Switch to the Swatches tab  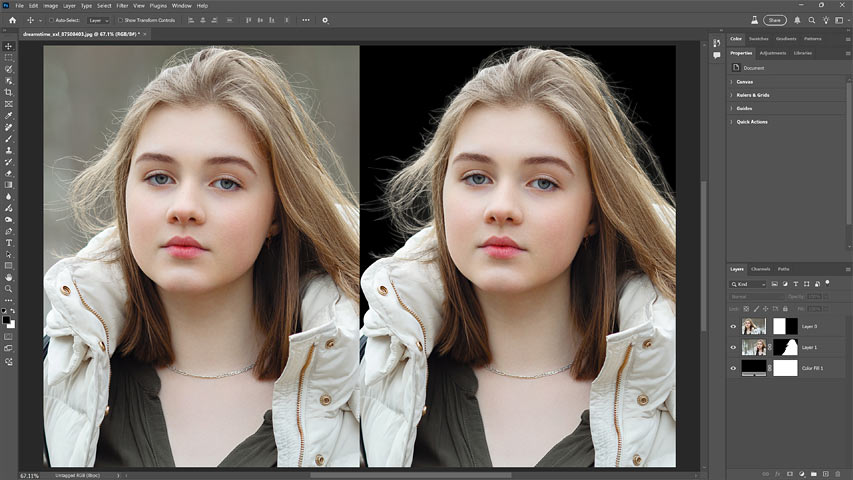[x=758, y=39]
